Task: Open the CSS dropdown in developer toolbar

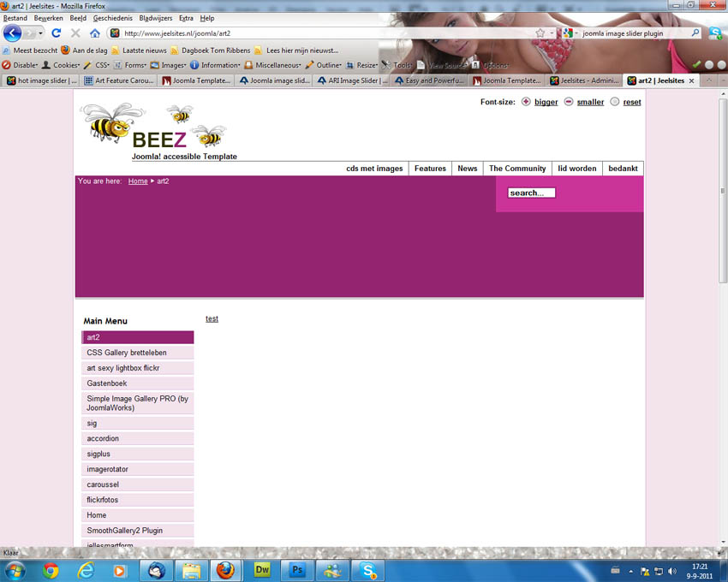Action: [97, 65]
